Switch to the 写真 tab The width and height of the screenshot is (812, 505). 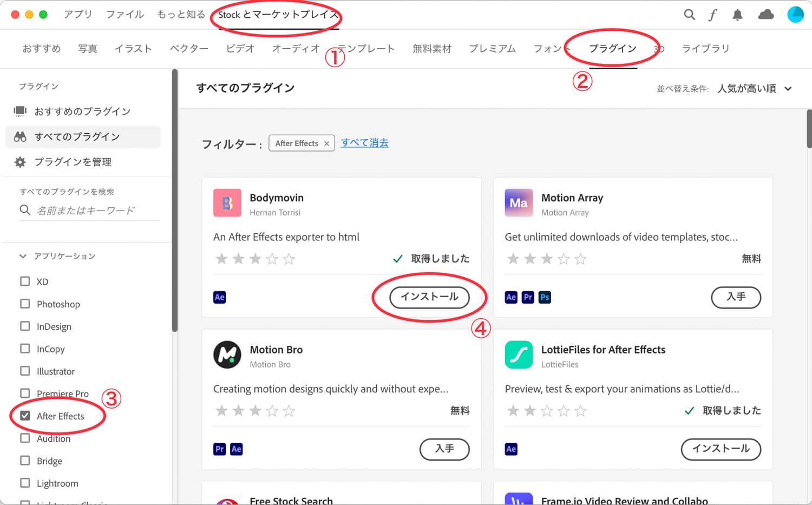pyautogui.click(x=88, y=49)
